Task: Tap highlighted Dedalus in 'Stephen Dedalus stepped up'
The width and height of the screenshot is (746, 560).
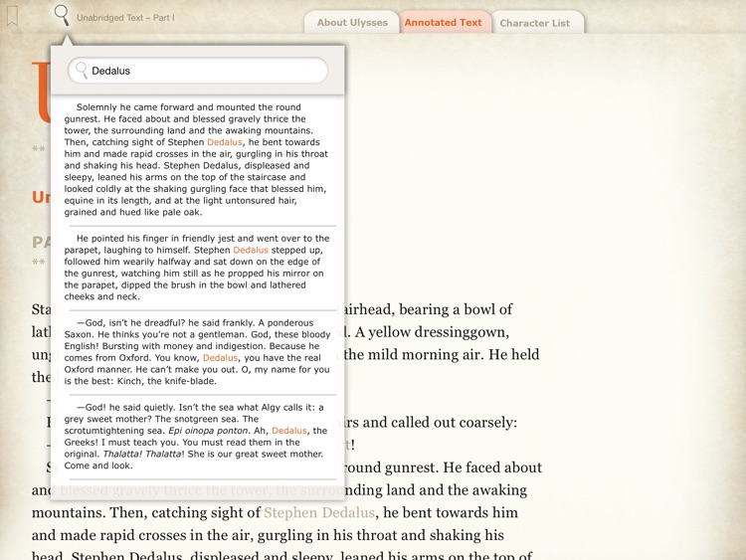Action: click(251, 250)
